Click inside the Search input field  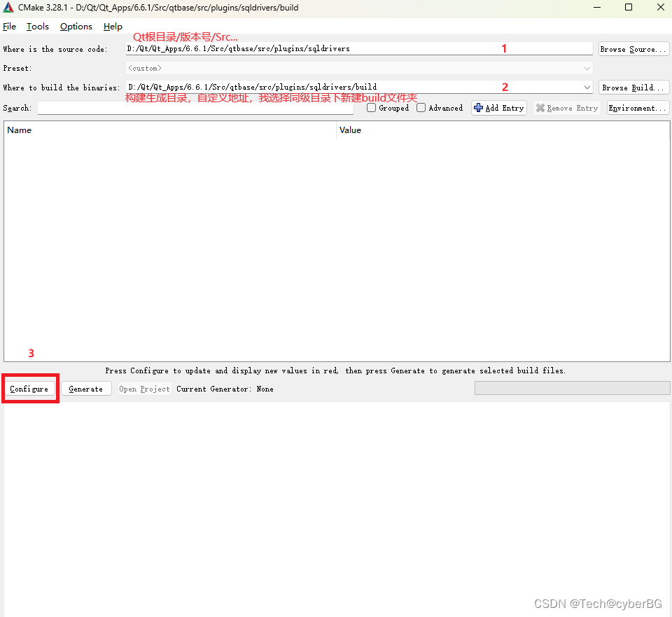[196, 108]
